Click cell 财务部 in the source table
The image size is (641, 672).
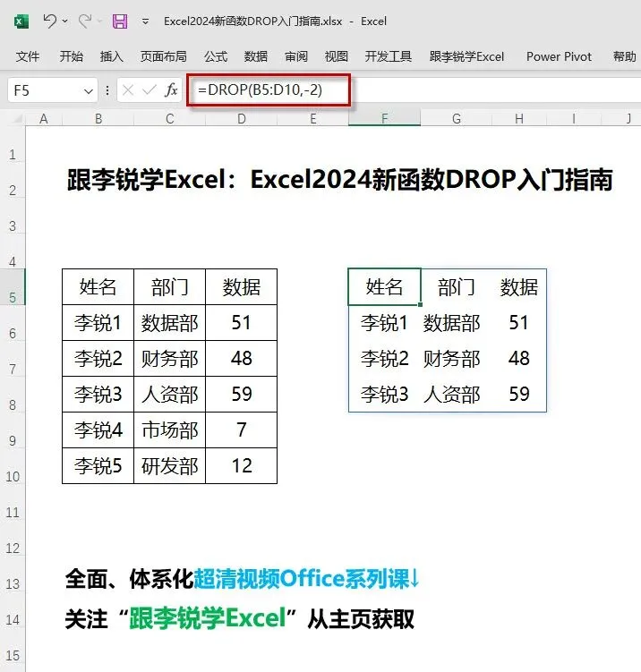click(x=170, y=359)
